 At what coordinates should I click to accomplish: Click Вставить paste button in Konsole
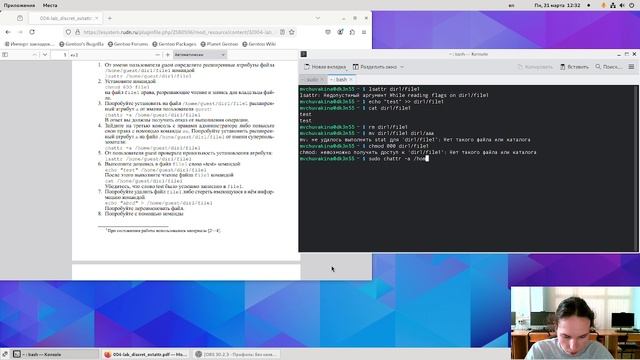(x=574, y=67)
